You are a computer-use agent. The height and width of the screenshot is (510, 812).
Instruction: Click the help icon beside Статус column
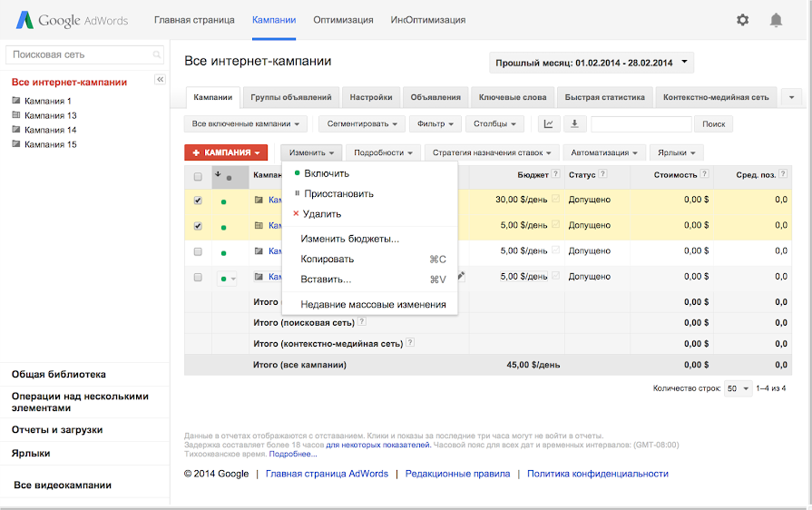coord(602,174)
